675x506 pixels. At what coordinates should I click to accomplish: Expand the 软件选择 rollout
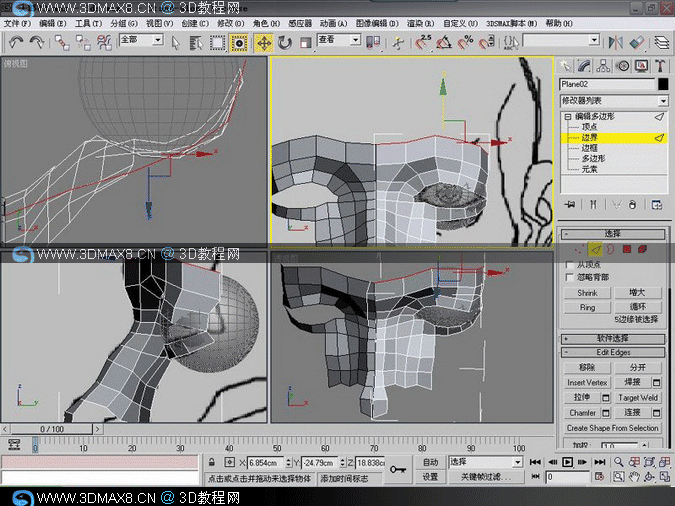coord(613,338)
